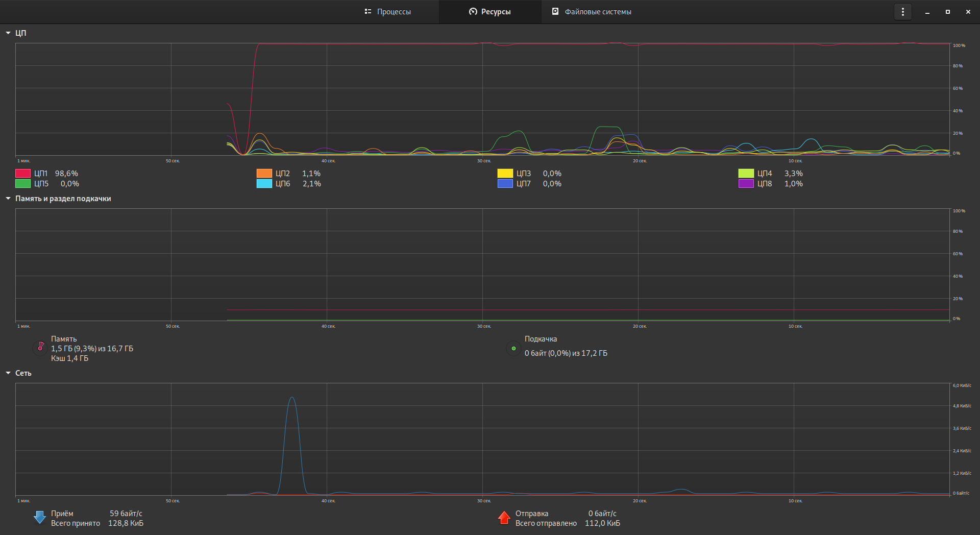Click the File Systems disk icon
This screenshot has width=980, height=535.
[x=555, y=11]
